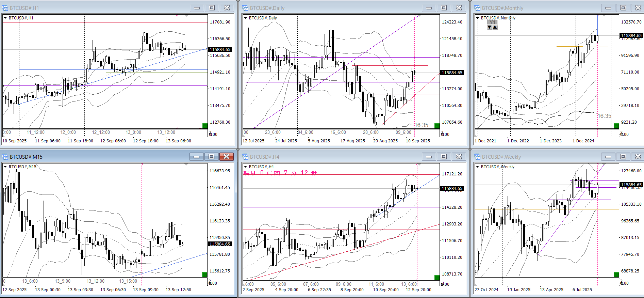Image resolution: width=644 pixels, height=298 pixels.
Task: Expand the triangle beside the BTCUSD#,H1 chart label
Action: [5, 18]
